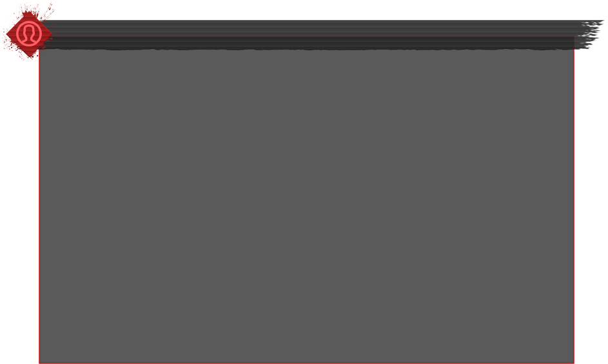608x364 pixels.
Task: Click the red bottom border of the panel
Action: [x=306, y=363]
